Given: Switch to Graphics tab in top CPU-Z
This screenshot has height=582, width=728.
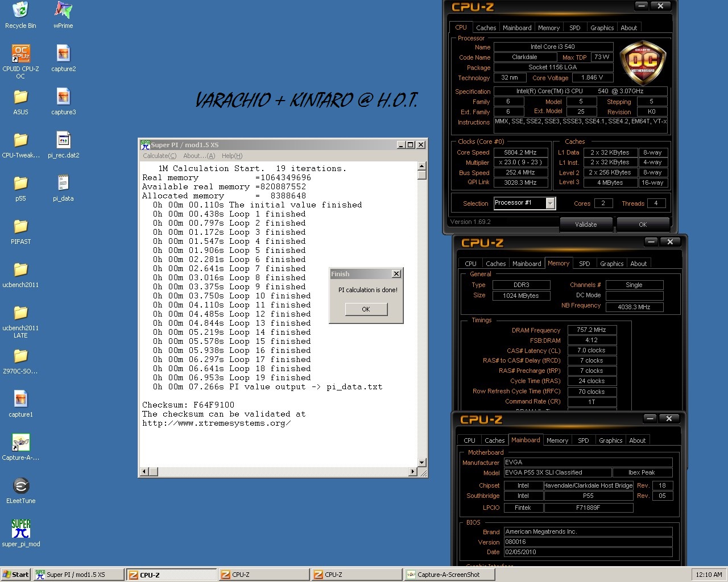Looking at the screenshot, I should [x=602, y=28].
